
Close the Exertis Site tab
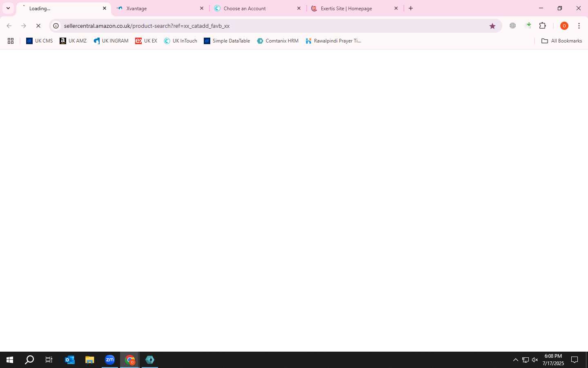[396, 8]
